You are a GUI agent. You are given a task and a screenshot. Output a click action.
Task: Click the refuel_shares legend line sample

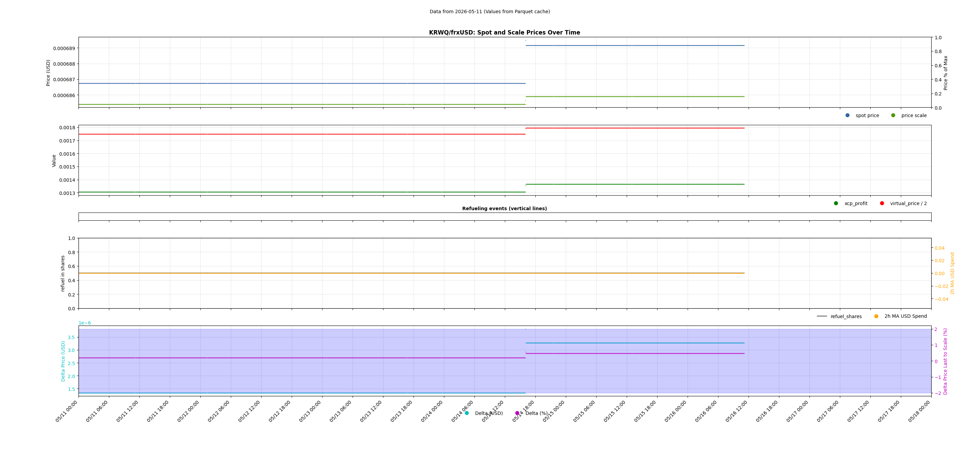click(x=822, y=316)
